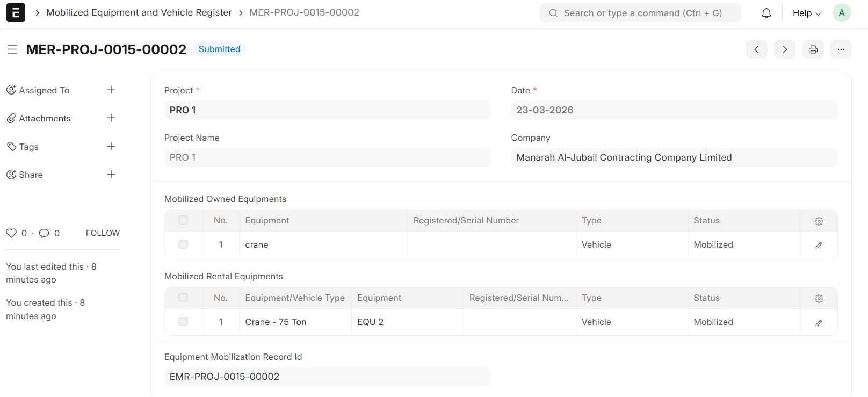868x397 pixels.
Task: Toggle the sidebar hamburger icon
Action: click(13, 49)
